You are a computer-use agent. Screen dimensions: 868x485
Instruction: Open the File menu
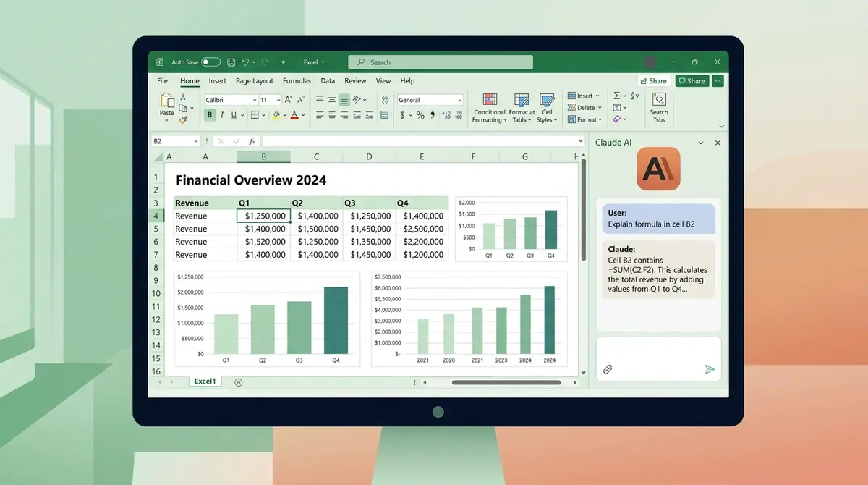[x=163, y=81]
